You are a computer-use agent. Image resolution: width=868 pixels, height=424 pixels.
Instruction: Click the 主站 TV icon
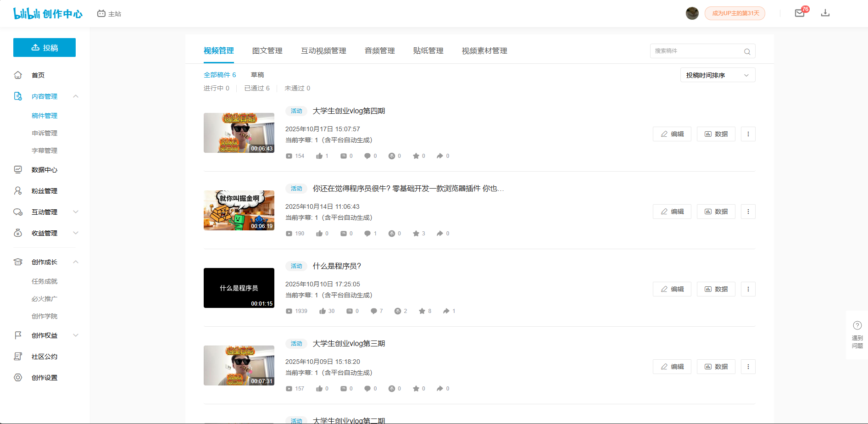coord(101,13)
